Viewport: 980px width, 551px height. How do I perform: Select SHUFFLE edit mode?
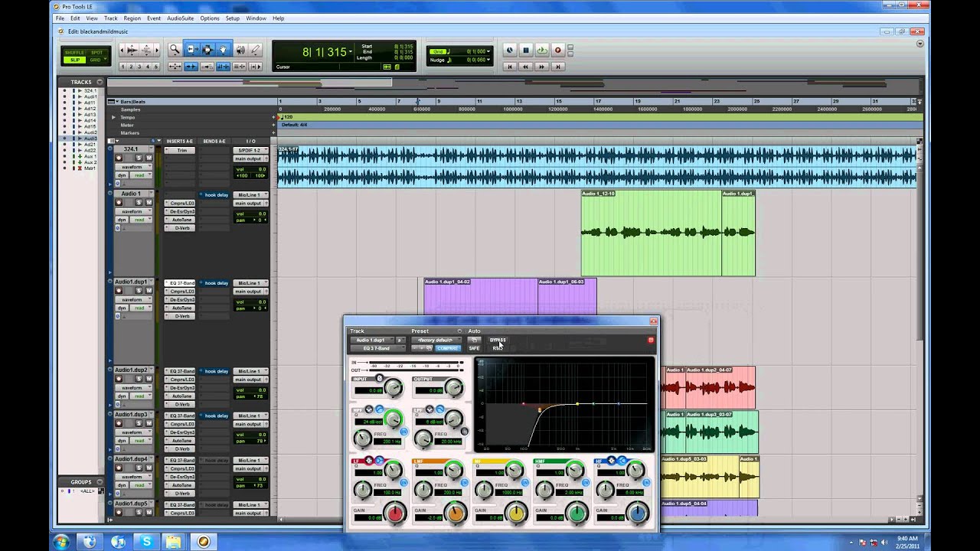(74, 52)
